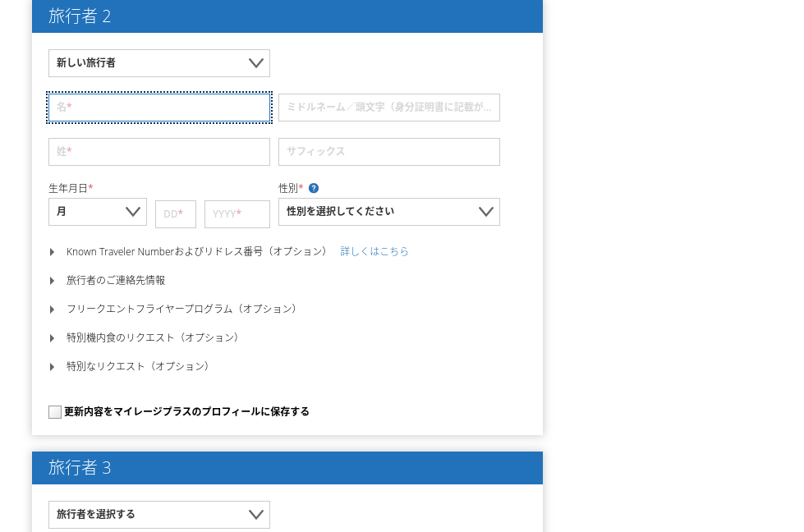The height and width of the screenshot is (532, 804).
Task: Open the 月 birth month dropdown
Action: [x=97, y=211]
